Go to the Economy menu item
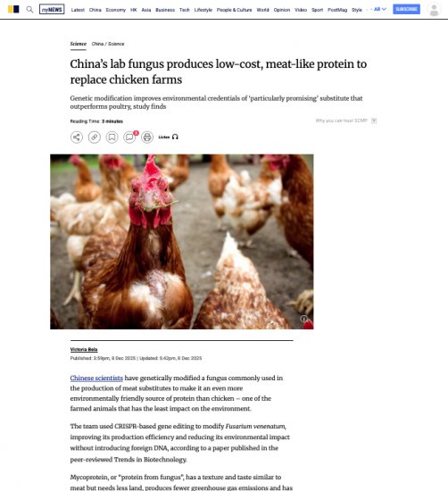The image size is (448, 491). tap(115, 10)
